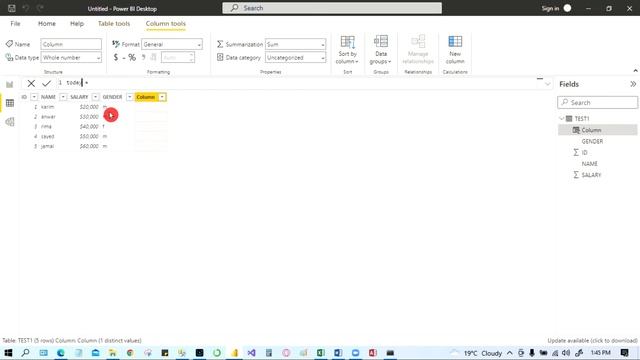The height and width of the screenshot is (360, 640).
Task: Select the Column tools tab
Action: (166, 24)
